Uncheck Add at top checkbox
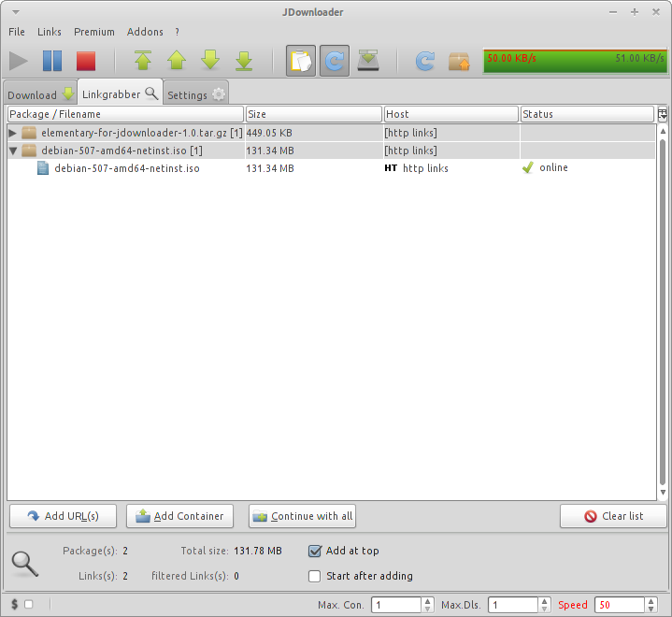Image resolution: width=672 pixels, height=617 pixels. [315, 551]
